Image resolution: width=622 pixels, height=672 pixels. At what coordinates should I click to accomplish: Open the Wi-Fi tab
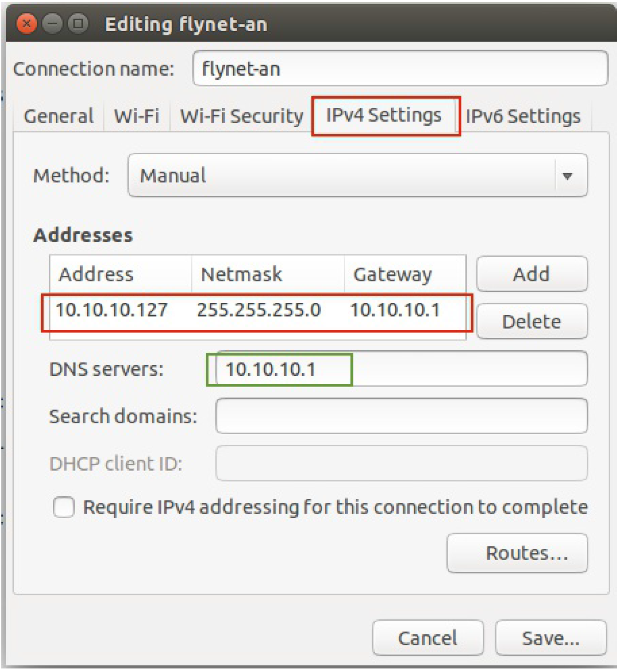click(x=137, y=116)
